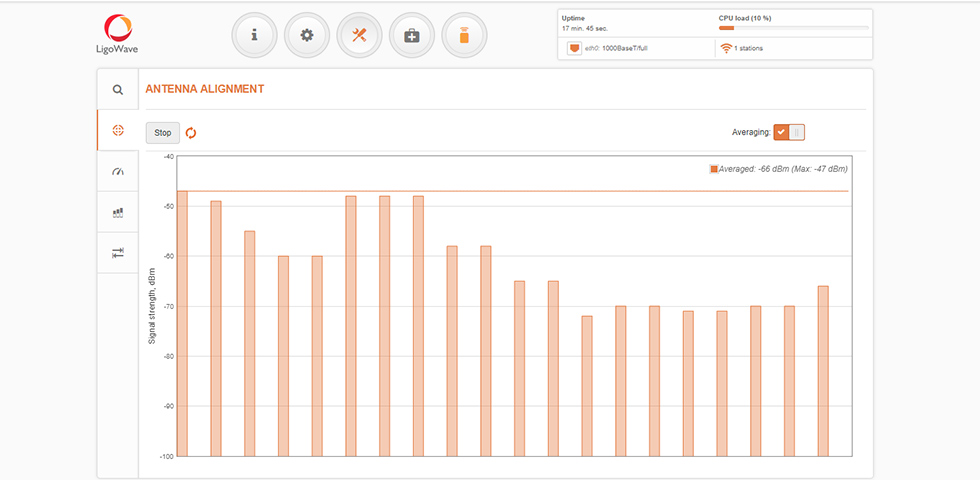This screenshot has width=980, height=480.
Task: Open Link Test speedometer sidebar tab
Action: click(118, 171)
